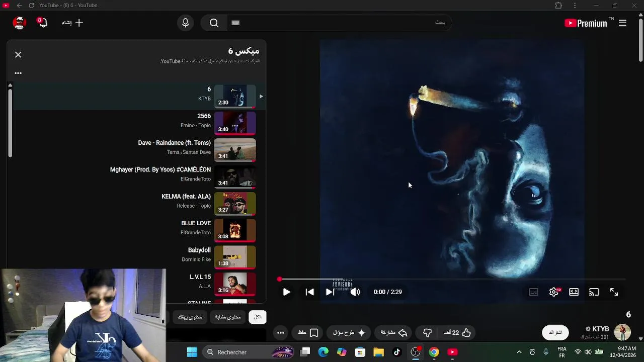Screen dimensions: 644x362
Task: Open the account avatar menu
Action: [19, 23]
